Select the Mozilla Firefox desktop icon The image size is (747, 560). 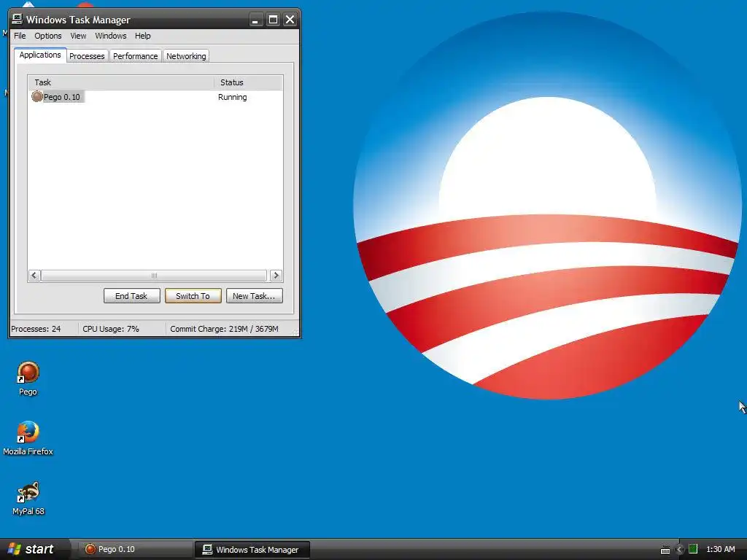(28, 432)
